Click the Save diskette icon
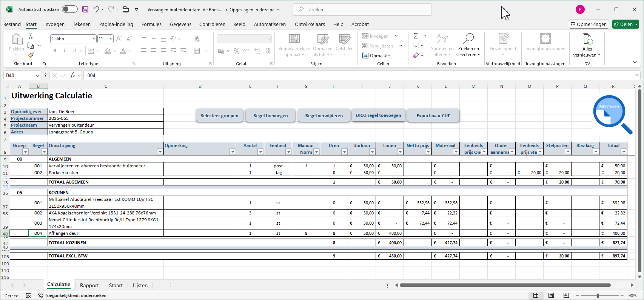644x300 pixels. click(x=85, y=9)
